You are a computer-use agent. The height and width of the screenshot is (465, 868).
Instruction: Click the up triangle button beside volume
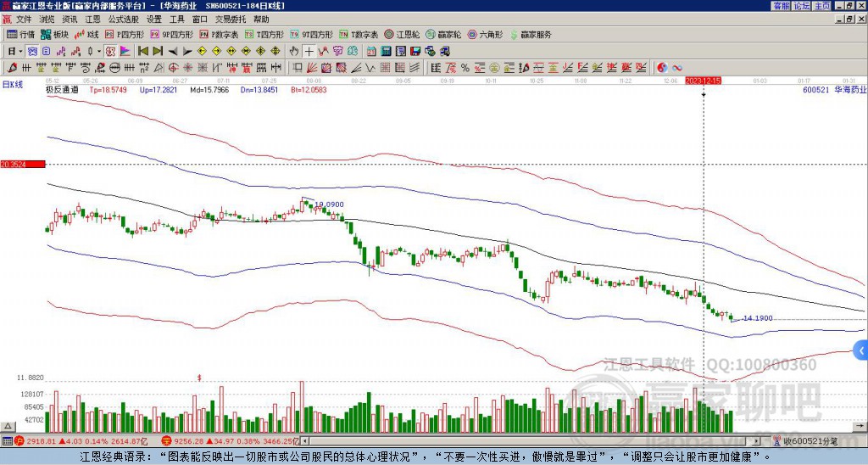coord(8,426)
